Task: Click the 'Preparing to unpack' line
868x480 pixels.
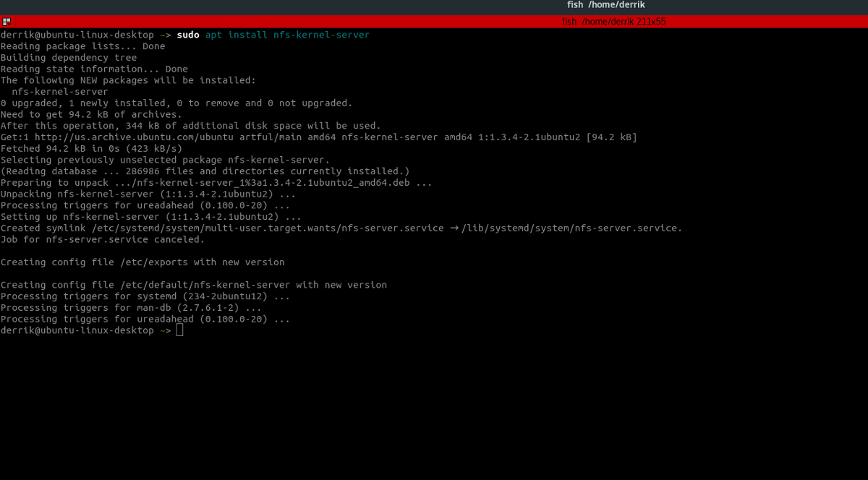Action: [217, 183]
